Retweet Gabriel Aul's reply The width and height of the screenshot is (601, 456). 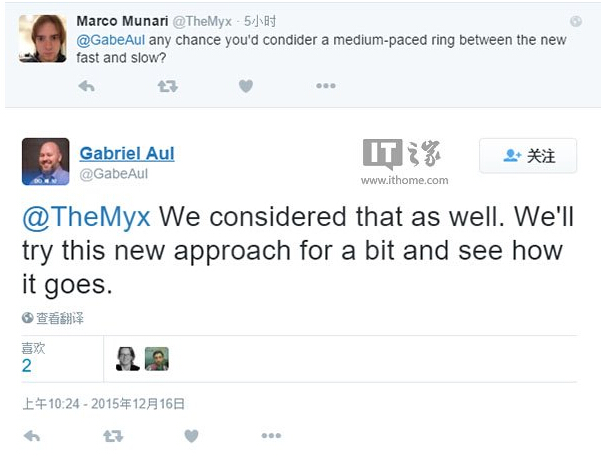(112, 437)
